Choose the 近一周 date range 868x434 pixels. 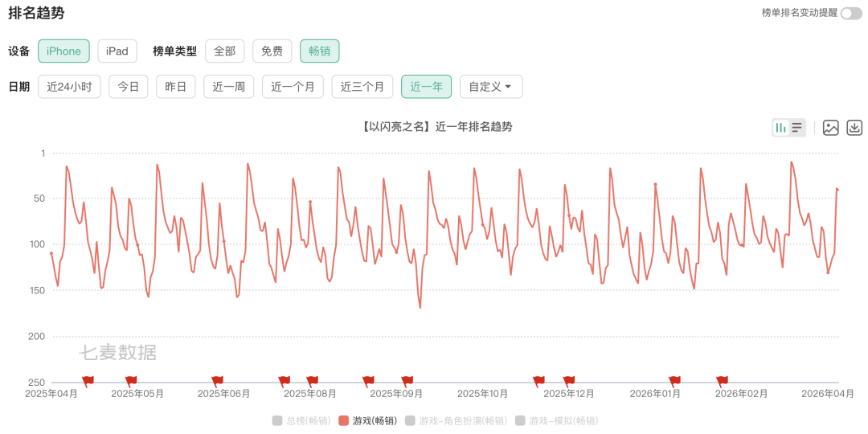(229, 87)
